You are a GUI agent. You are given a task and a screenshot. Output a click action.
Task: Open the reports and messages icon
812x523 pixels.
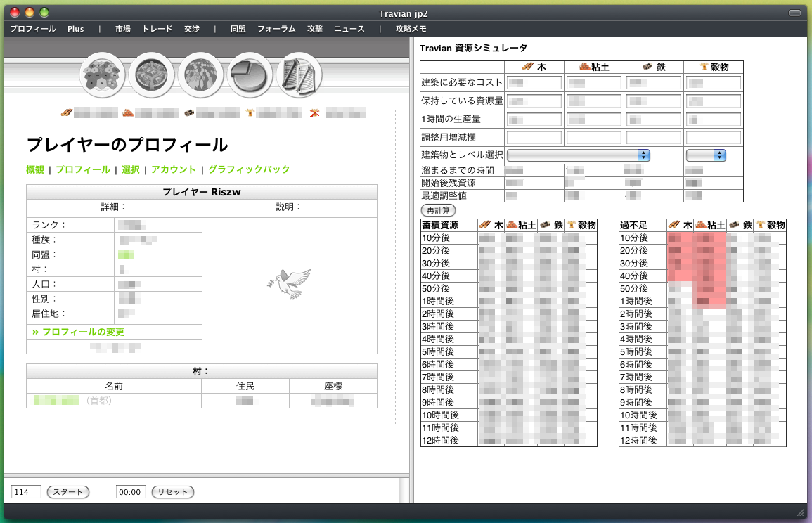(x=299, y=76)
